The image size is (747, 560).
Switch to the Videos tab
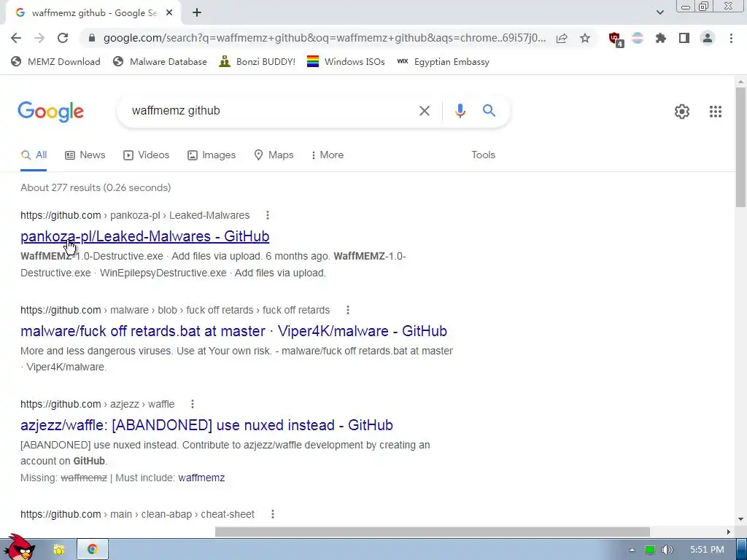(146, 155)
